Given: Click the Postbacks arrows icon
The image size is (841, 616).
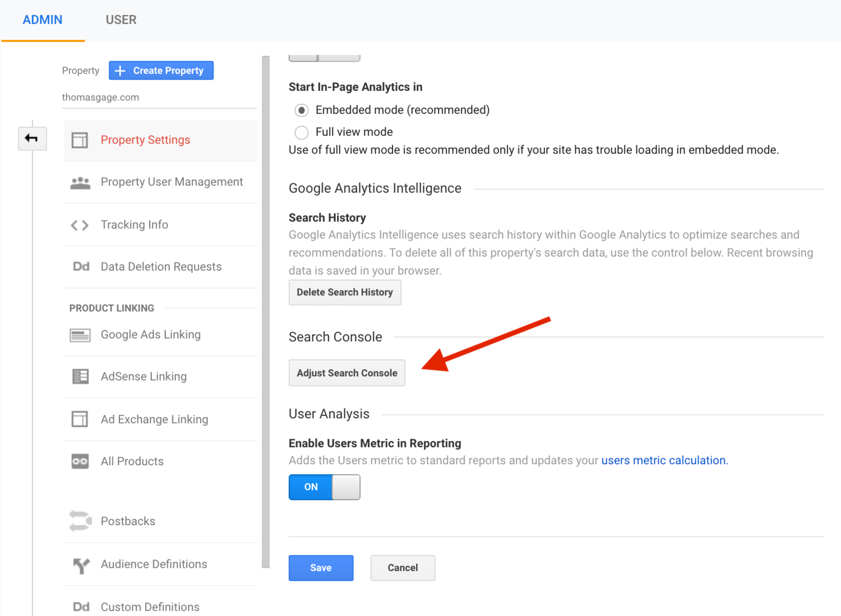Looking at the screenshot, I should click(x=80, y=521).
